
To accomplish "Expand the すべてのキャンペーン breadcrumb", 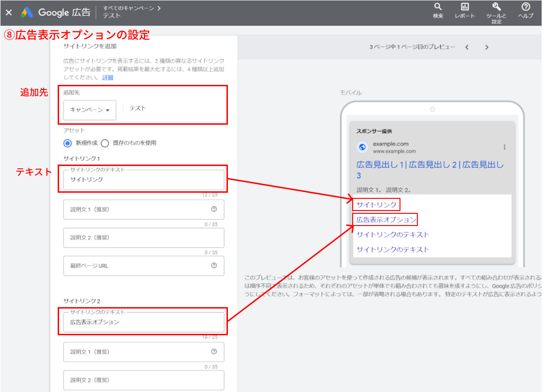I will 132,8.
